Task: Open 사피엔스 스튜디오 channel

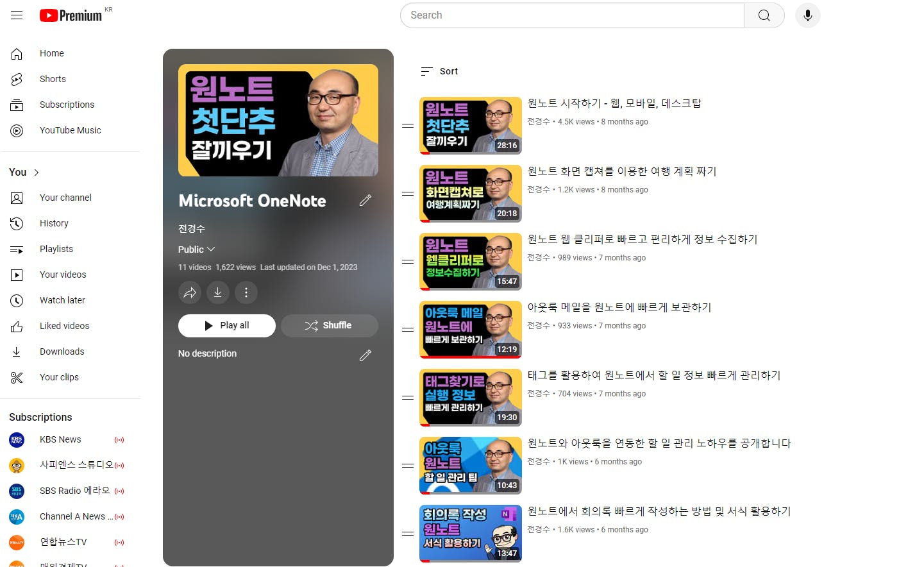Action: pyautogui.click(x=70, y=465)
